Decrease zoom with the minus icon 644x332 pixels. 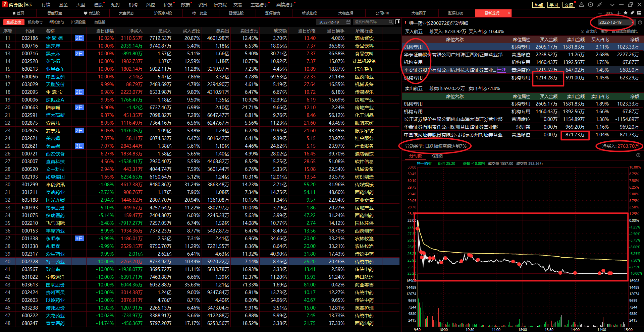point(600,13)
